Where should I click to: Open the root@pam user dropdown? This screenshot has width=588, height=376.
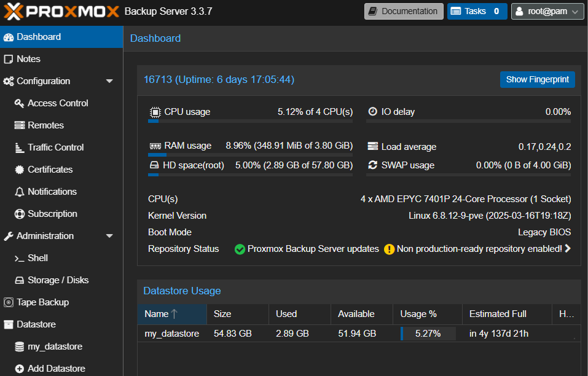click(547, 11)
